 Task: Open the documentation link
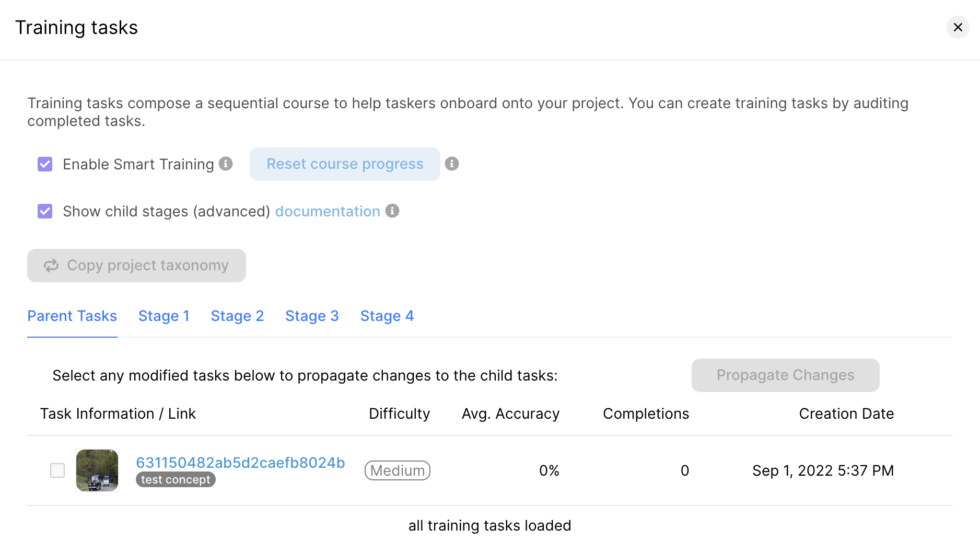(x=328, y=211)
